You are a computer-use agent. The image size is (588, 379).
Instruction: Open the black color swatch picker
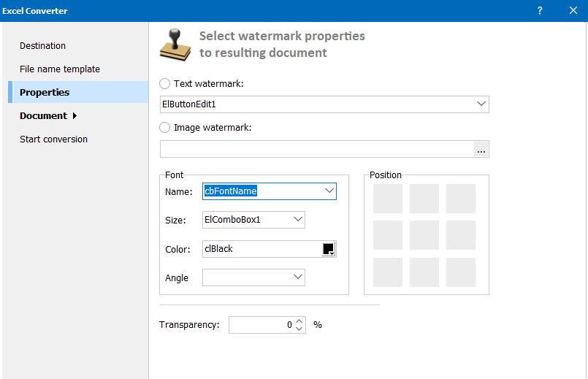[x=328, y=249]
